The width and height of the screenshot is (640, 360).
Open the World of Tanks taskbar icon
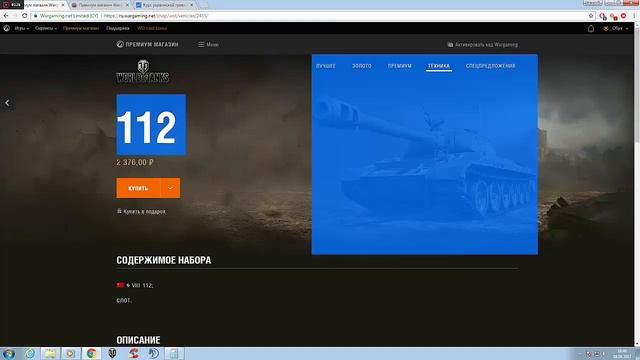point(112,353)
